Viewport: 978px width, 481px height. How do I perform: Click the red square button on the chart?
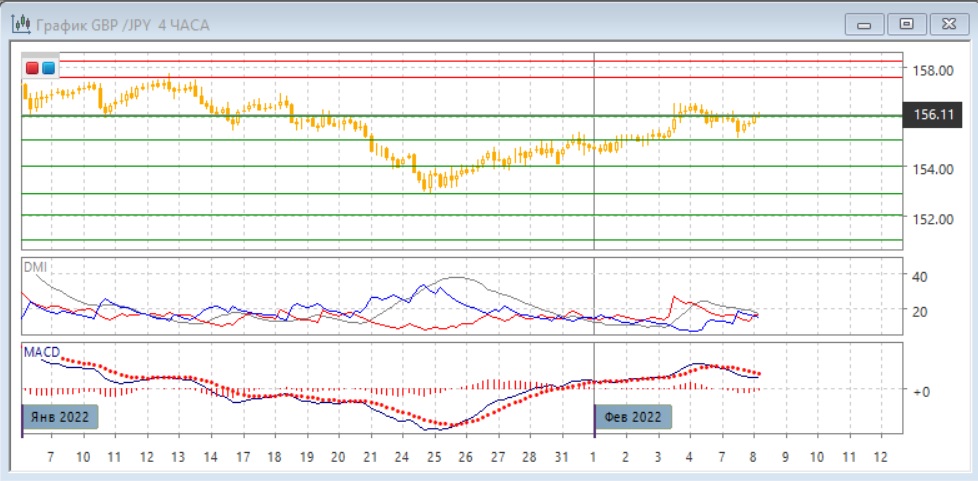point(33,68)
